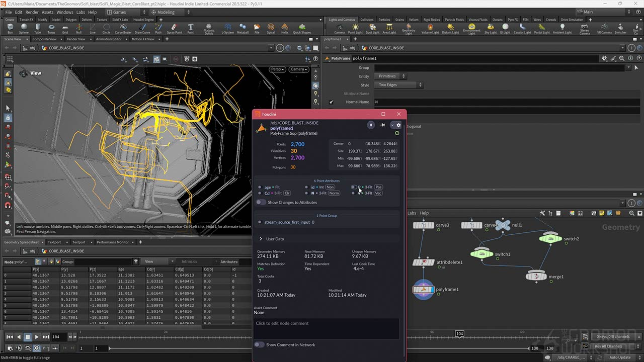Click the attribdelete1 node
The width and height of the screenshot is (644, 362).
[x=423, y=262]
